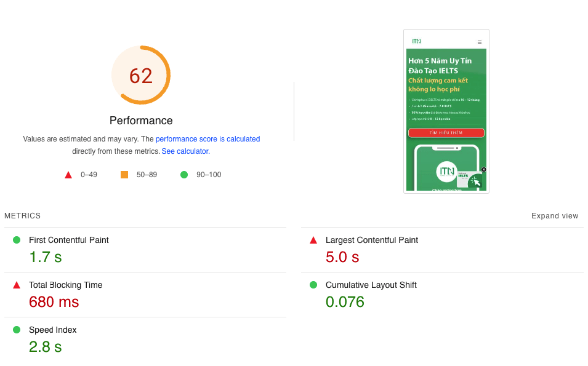
Task: Click the 'Performance' heading
Action: (x=141, y=121)
